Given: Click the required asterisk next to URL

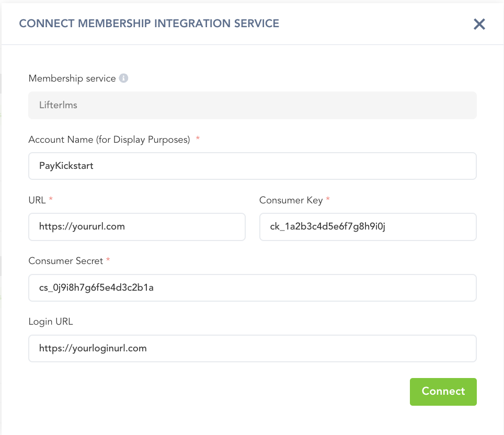Looking at the screenshot, I should (51, 200).
